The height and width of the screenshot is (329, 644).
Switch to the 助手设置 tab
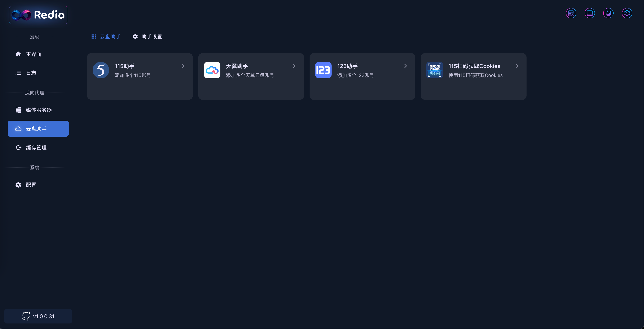tap(147, 37)
